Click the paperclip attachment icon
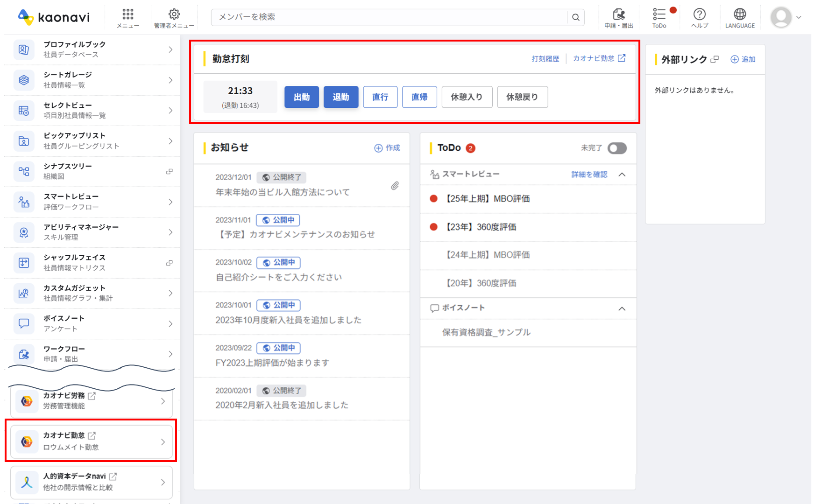 395,186
